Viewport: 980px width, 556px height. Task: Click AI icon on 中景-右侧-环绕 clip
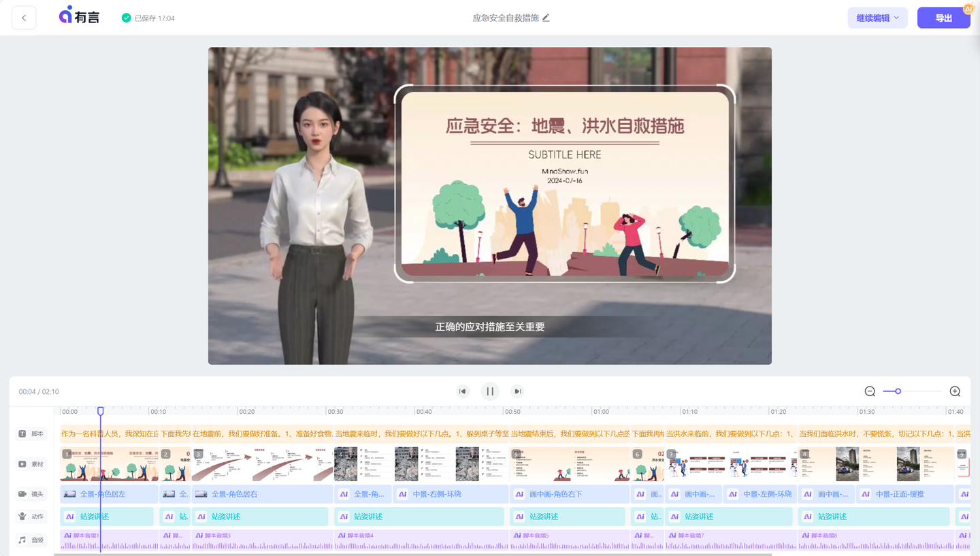[403, 494]
